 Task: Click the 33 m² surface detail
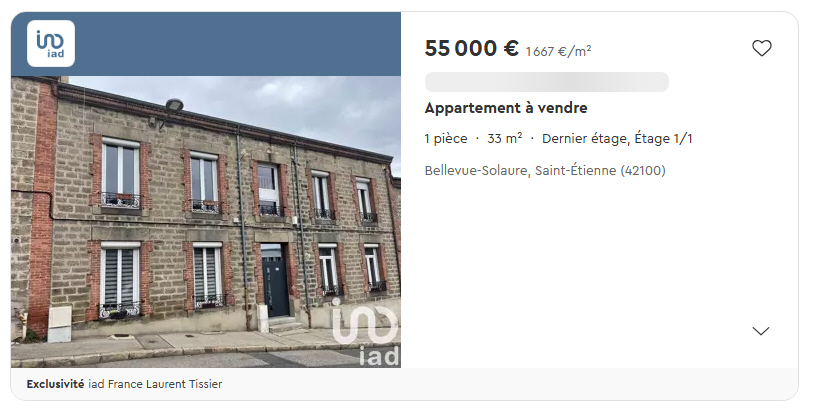504,139
